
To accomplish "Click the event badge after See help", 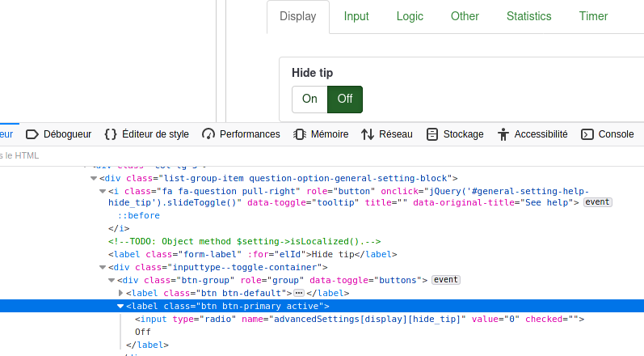I will click(x=597, y=202).
